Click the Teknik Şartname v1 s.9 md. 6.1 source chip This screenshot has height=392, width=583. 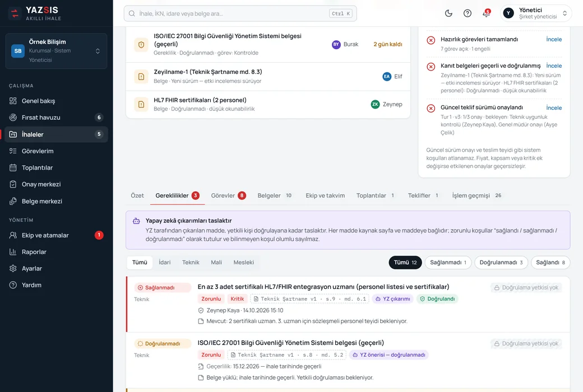point(309,298)
